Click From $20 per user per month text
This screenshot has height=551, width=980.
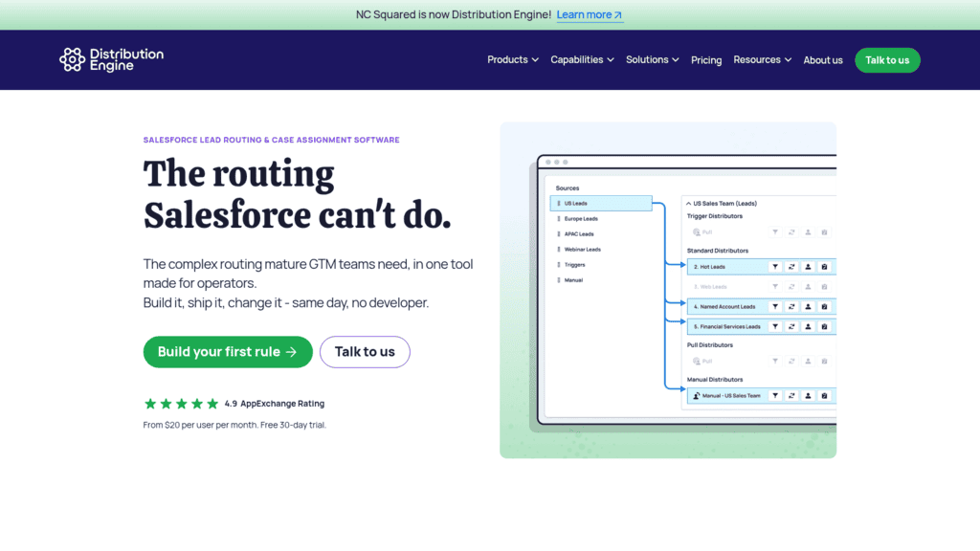[234, 425]
